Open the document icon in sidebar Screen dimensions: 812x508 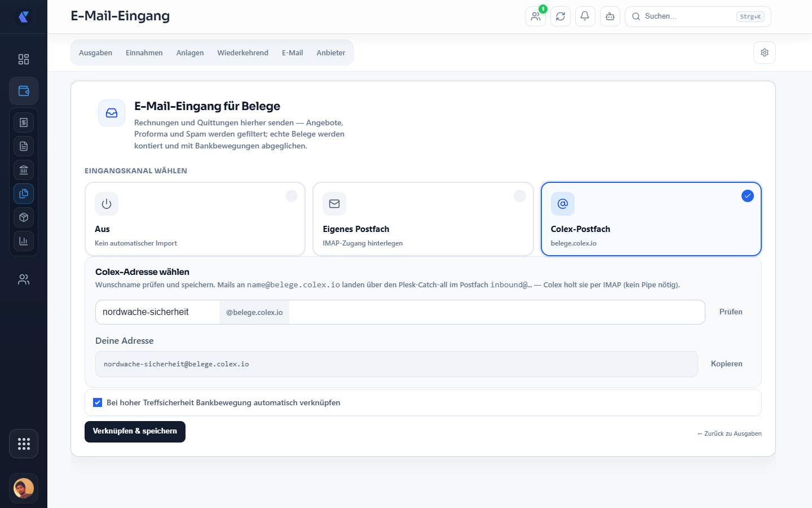pos(24,146)
